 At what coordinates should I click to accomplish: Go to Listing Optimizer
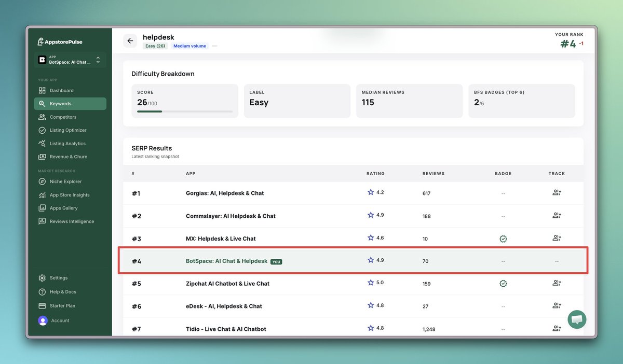click(70, 130)
